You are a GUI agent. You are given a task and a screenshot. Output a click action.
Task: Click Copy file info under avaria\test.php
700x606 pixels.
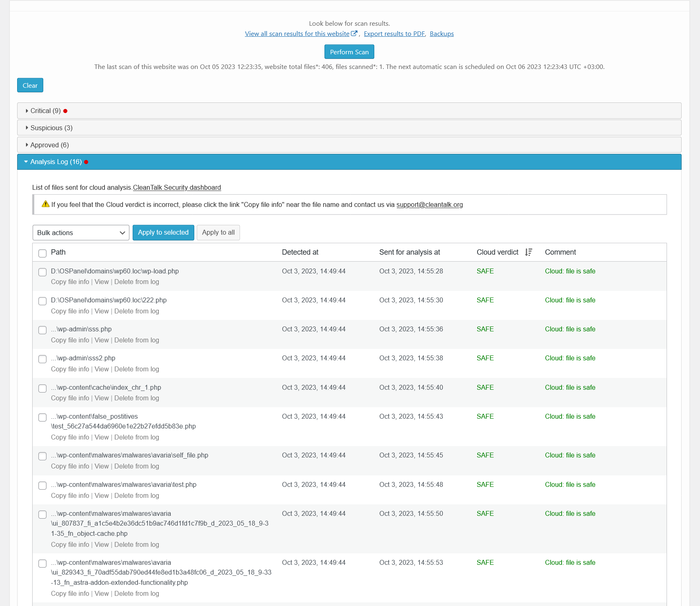coord(70,495)
